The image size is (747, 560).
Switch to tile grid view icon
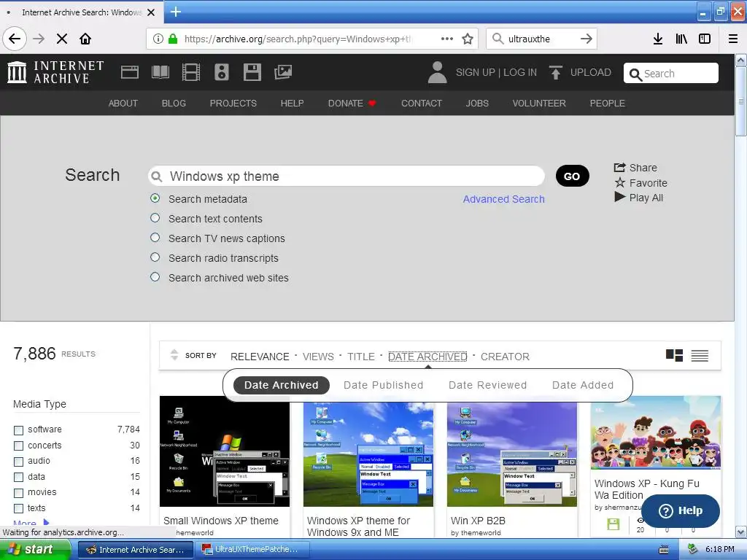coord(674,355)
